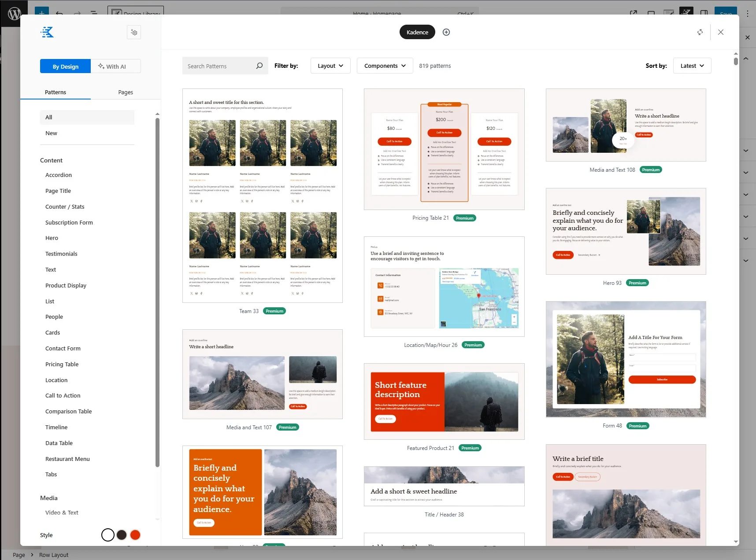Open the WordPress logo menu

tap(15, 13)
